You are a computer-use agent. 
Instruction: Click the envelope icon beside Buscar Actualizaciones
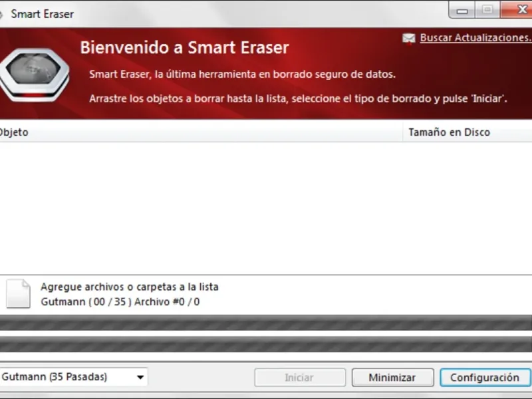[408, 39]
